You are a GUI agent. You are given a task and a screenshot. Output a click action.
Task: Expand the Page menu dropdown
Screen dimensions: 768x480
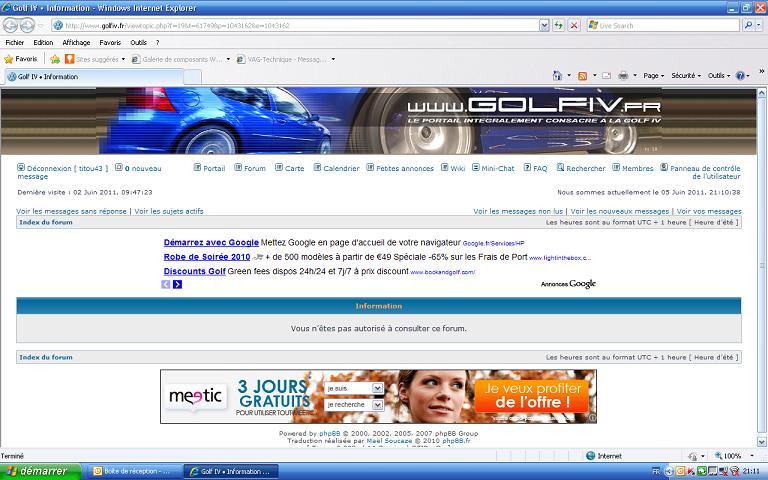tap(654, 75)
